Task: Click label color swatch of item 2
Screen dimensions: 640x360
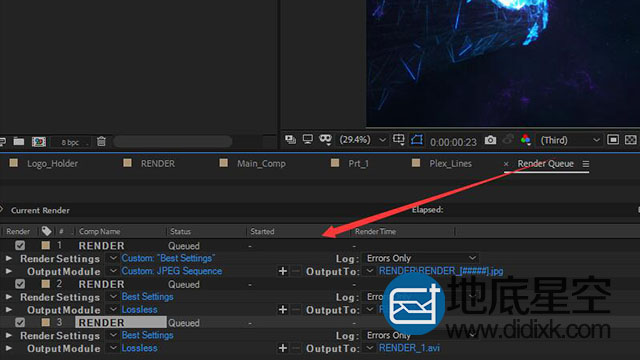Action: [x=46, y=284]
